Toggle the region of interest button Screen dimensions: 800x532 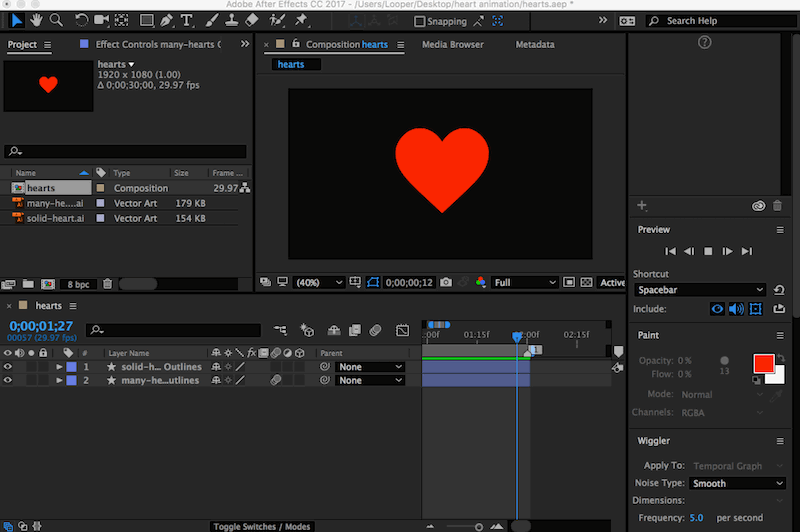tap(569, 283)
